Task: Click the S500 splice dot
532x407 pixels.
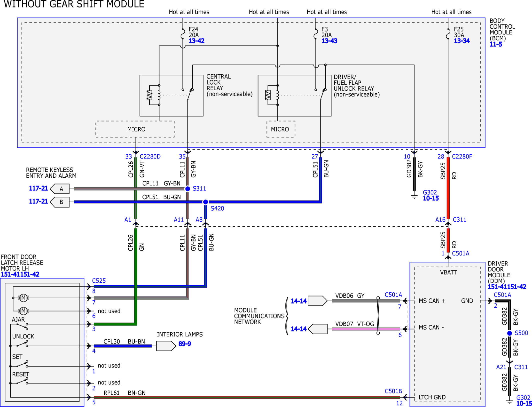Action: tap(510, 333)
